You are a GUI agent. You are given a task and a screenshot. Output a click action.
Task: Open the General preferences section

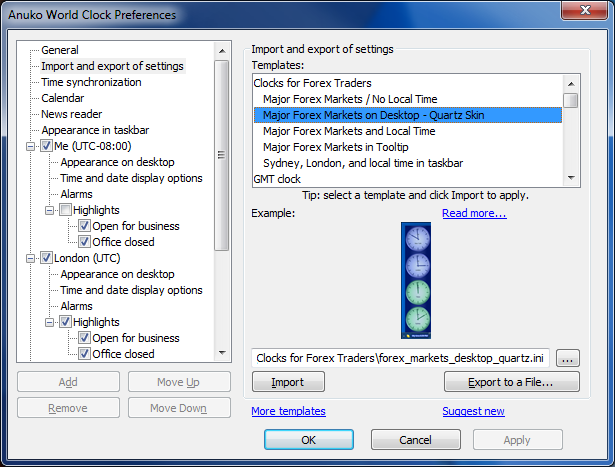(x=60, y=50)
